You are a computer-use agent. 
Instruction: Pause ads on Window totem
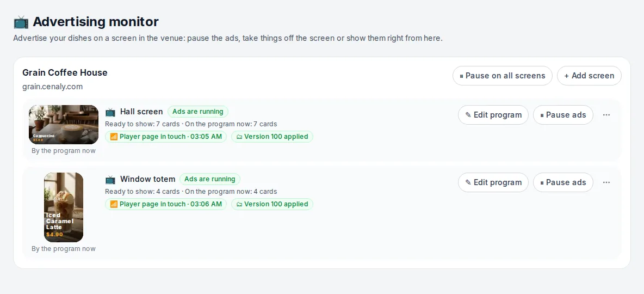pyautogui.click(x=563, y=182)
